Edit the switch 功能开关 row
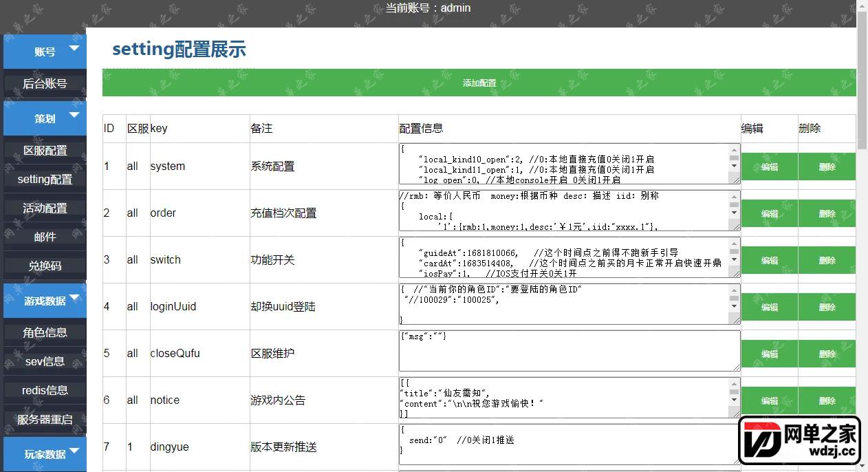868x472 pixels. click(x=769, y=260)
